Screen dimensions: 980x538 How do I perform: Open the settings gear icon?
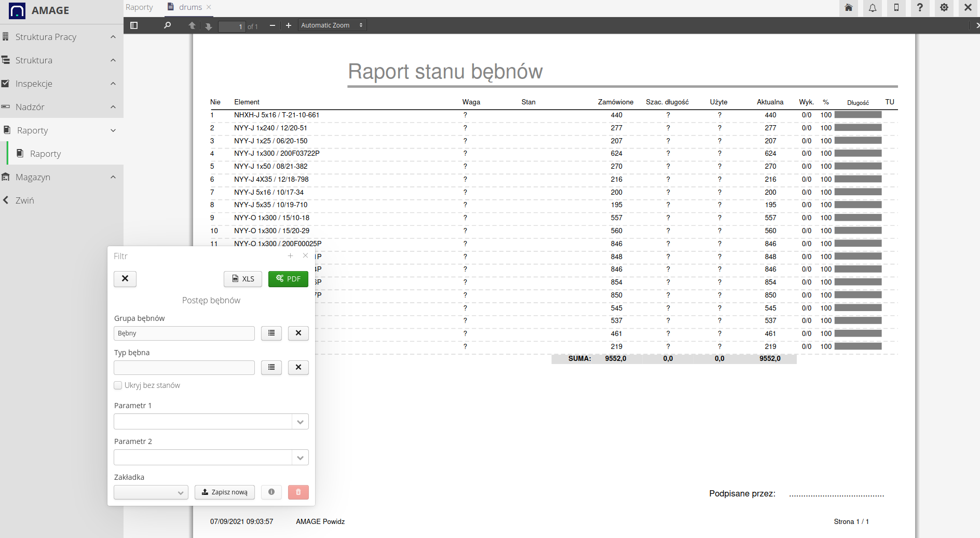click(x=944, y=8)
